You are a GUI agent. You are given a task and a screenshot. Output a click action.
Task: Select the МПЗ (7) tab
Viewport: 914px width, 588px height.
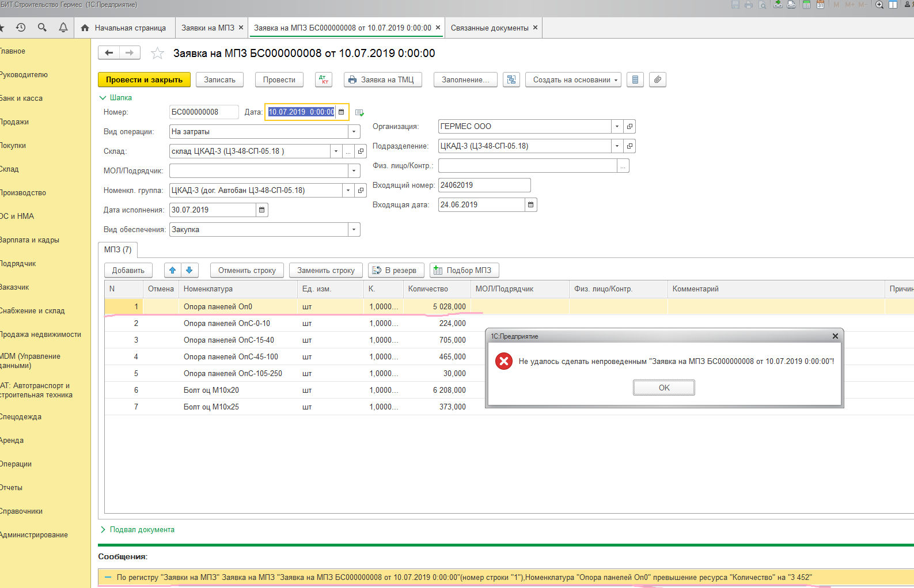click(118, 249)
